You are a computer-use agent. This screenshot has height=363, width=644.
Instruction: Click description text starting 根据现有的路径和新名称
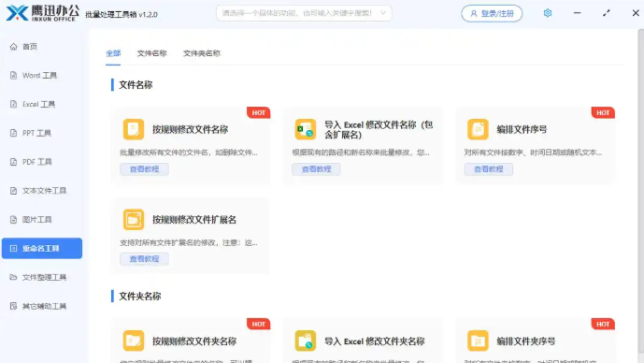pyautogui.click(x=361, y=152)
